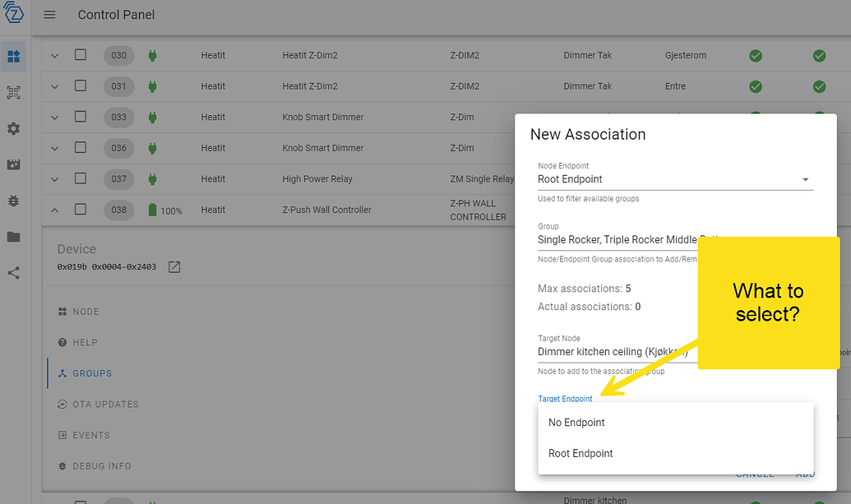
Task: Click the Z-Wave JS UI logo
Action: pos(13,13)
